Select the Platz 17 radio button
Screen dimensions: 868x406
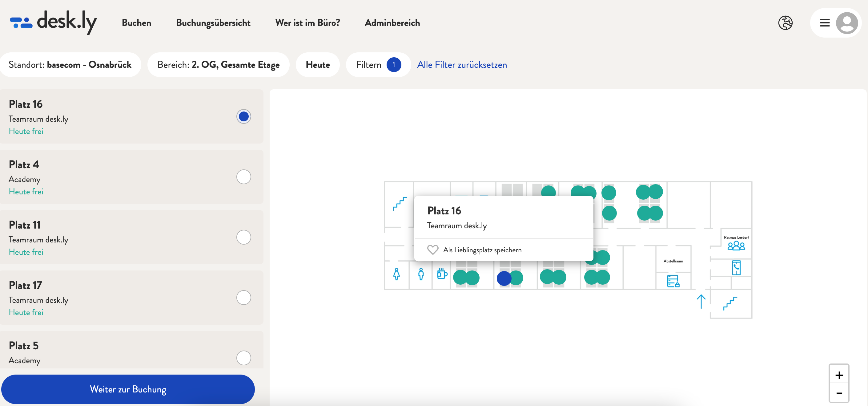243,298
